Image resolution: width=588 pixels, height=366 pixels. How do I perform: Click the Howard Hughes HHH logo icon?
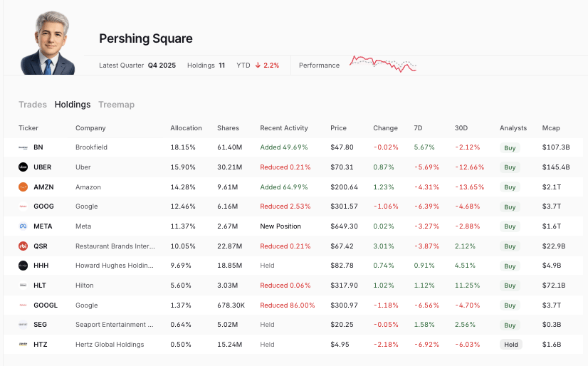point(23,266)
